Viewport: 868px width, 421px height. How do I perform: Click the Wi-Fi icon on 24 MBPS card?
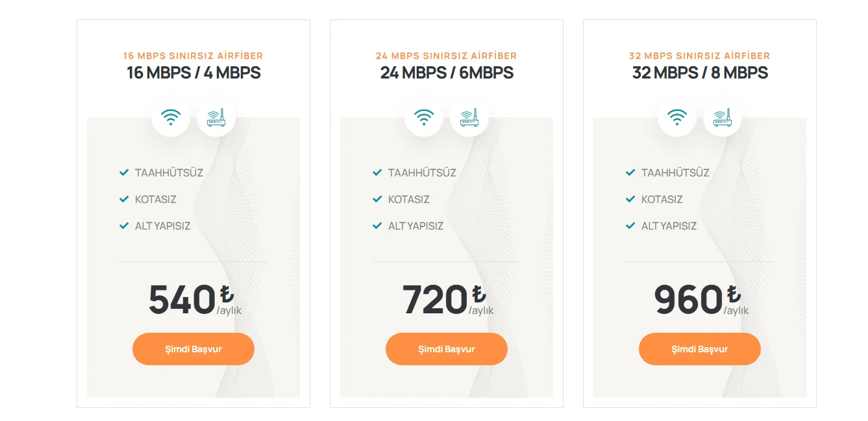pyautogui.click(x=424, y=117)
